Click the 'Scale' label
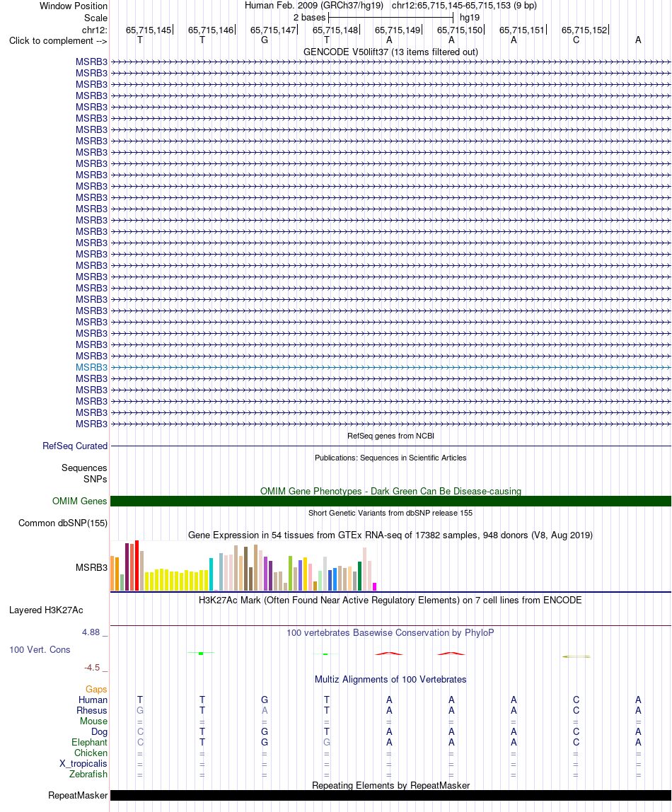Image resolution: width=672 pixels, height=812 pixels. pos(95,18)
